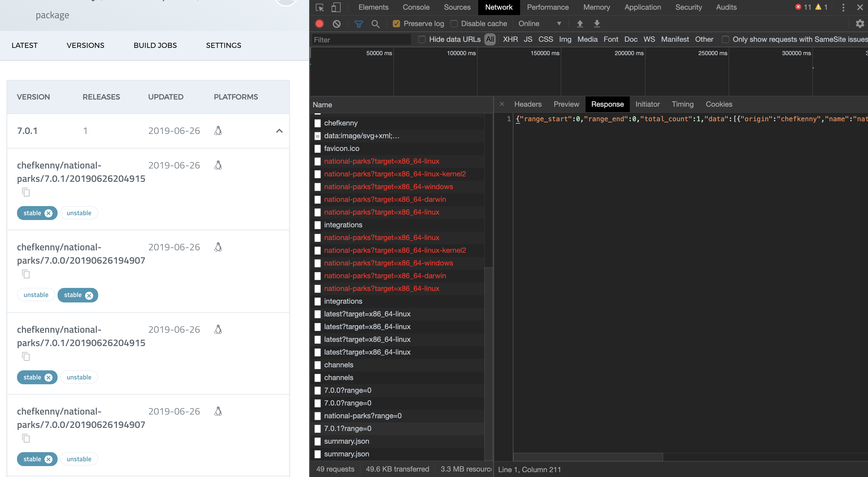The width and height of the screenshot is (868, 477).
Task: Activate the inspect element picker icon
Action: [319, 7]
